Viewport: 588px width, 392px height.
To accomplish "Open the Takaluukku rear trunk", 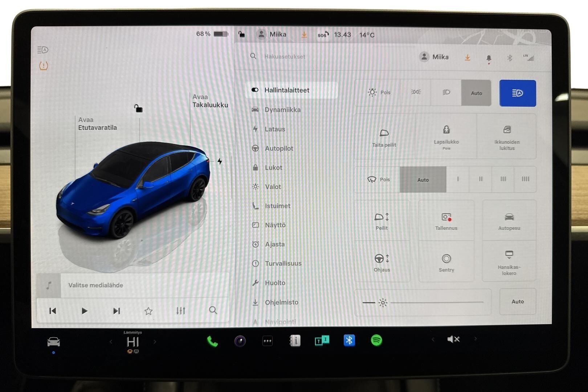I will click(x=210, y=101).
